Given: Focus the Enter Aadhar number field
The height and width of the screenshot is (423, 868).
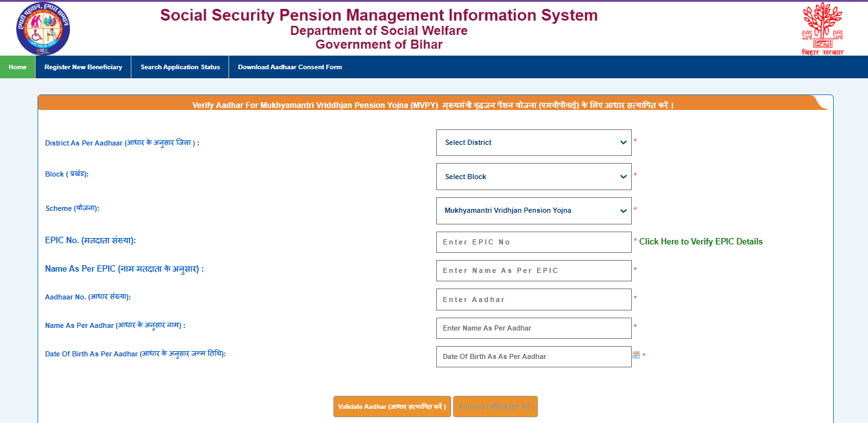Looking at the screenshot, I should coord(533,299).
